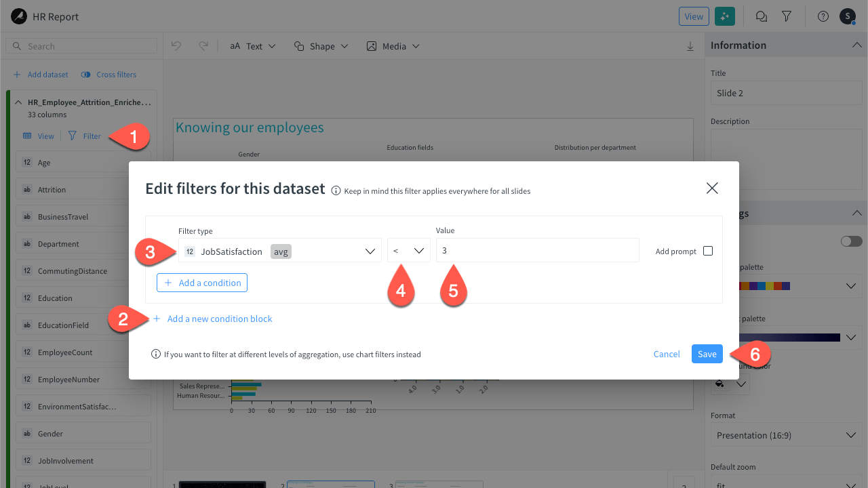This screenshot has width=868, height=488.
Task: Click the user avatar with letter S
Action: click(x=847, y=16)
